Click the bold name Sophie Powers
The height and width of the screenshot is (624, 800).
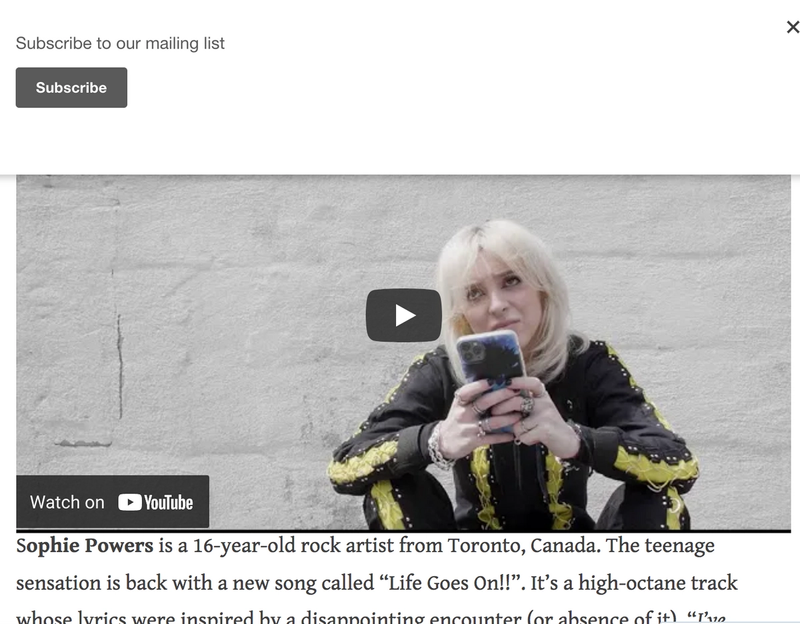[85, 545]
